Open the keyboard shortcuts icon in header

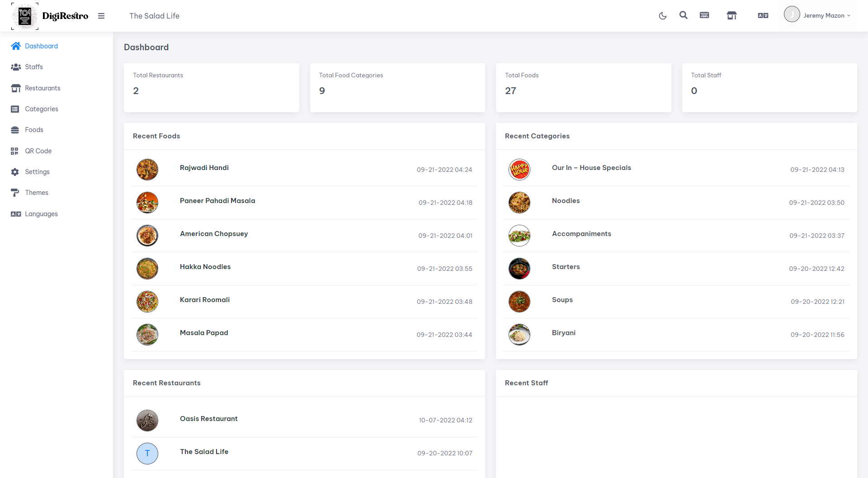[x=704, y=15]
